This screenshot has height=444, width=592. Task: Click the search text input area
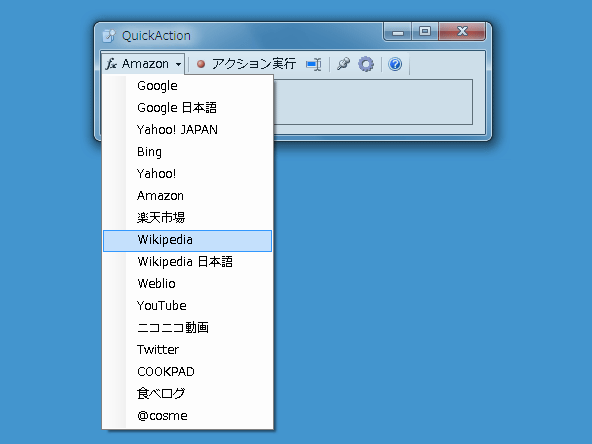click(373, 102)
